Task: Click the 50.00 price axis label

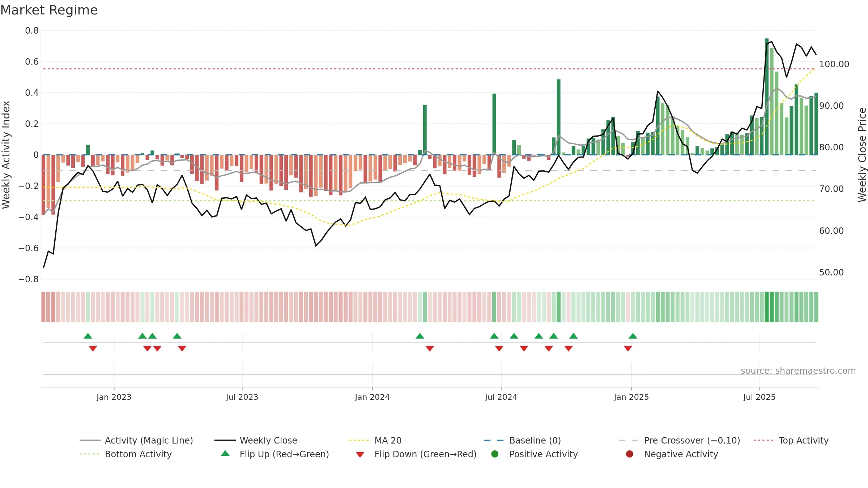Action: click(831, 273)
